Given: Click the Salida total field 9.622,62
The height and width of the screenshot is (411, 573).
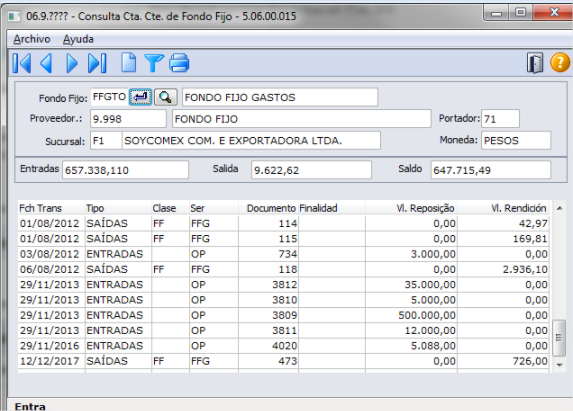Looking at the screenshot, I should click(x=311, y=170).
